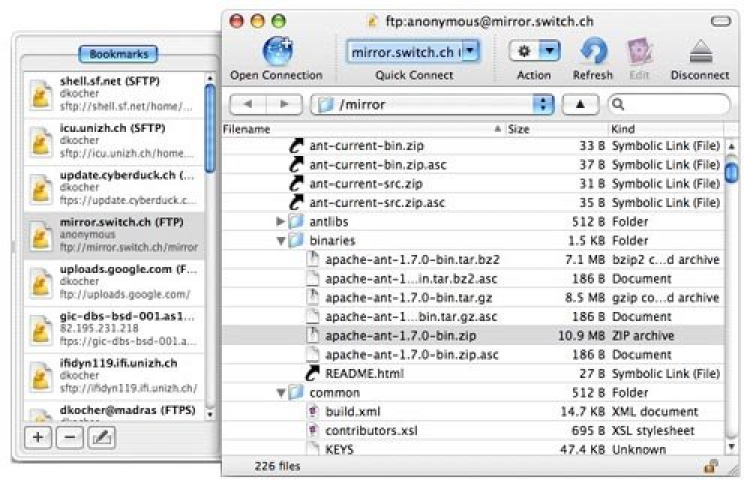Select ant-current-bin.zip symbolic link row
Screen dimensions: 750x495
(473, 145)
